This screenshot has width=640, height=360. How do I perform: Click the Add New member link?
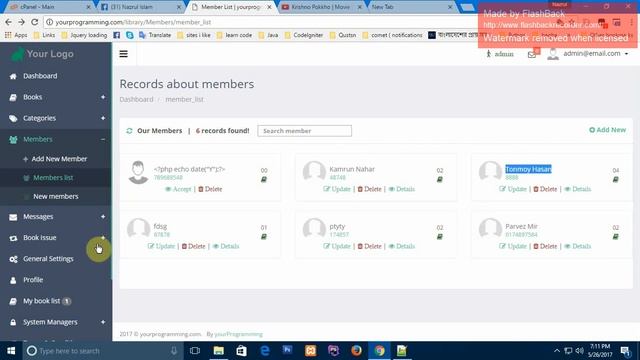coord(607,130)
